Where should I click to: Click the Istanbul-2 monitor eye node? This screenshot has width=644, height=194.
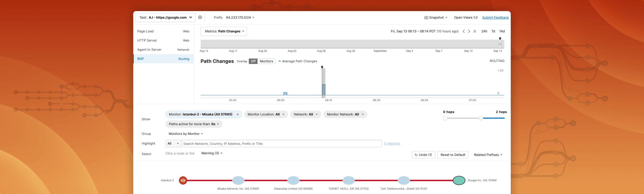pyautogui.click(x=183, y=180)
